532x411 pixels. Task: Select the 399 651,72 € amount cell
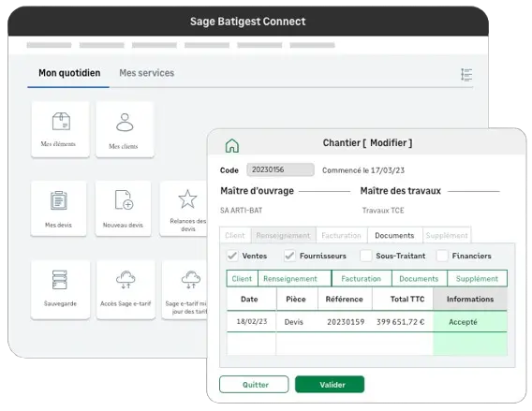coord(401,322)
